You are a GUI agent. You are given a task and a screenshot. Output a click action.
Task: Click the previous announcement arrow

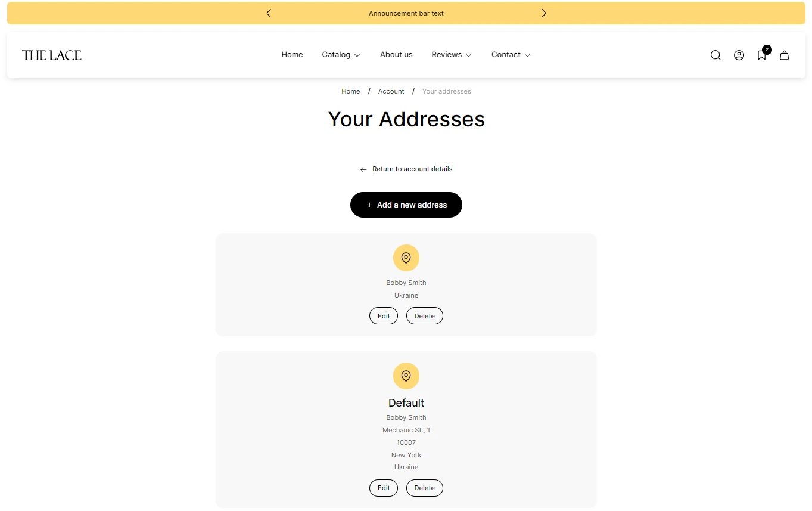click(x=269, y=13)
